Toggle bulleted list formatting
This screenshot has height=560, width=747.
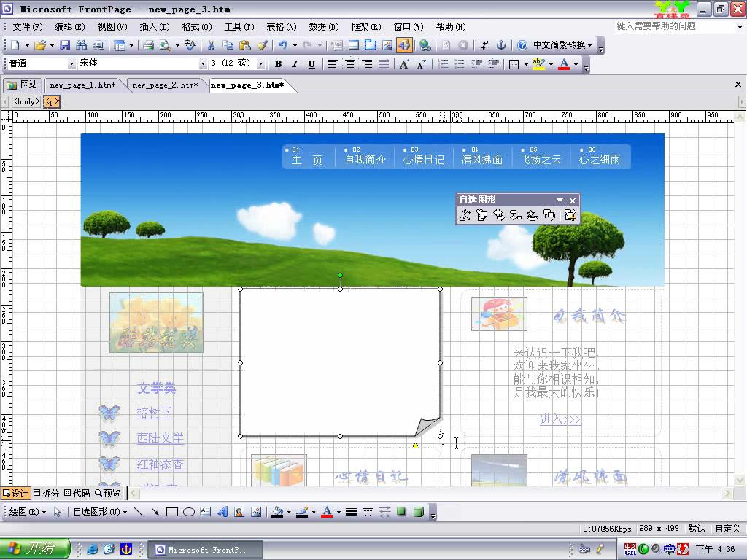coord(460,64)
